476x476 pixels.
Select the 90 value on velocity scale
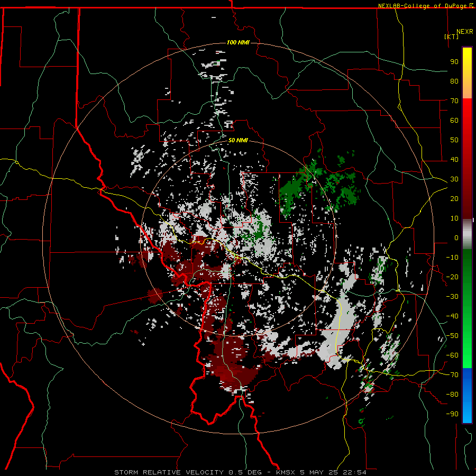pyautogui.click(x=454, y=62)
